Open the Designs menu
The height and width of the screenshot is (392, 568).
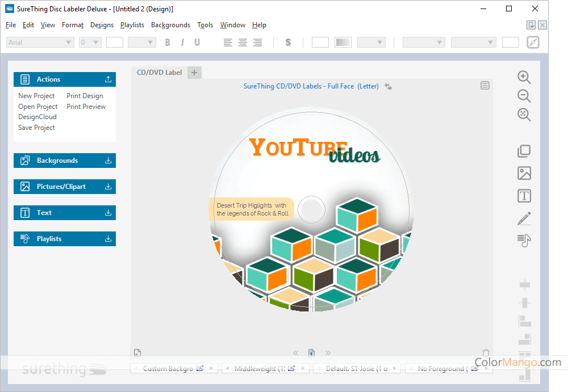click(x=102, y=25)
